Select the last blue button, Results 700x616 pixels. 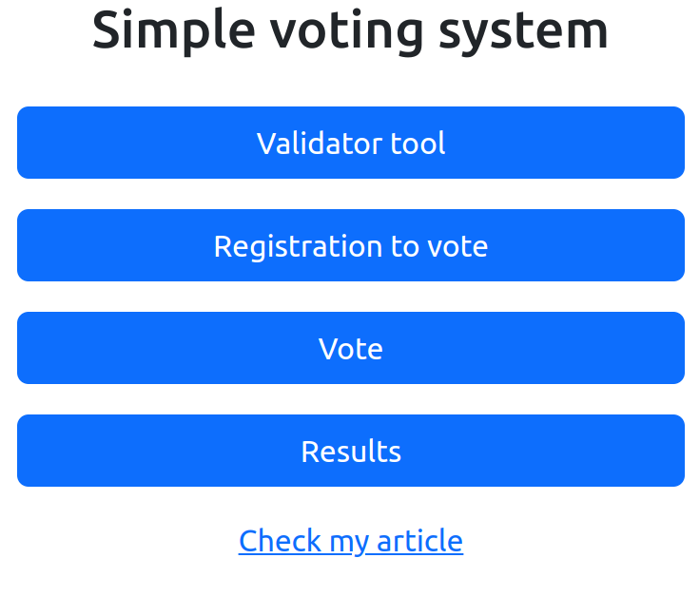tap(350, 451)
